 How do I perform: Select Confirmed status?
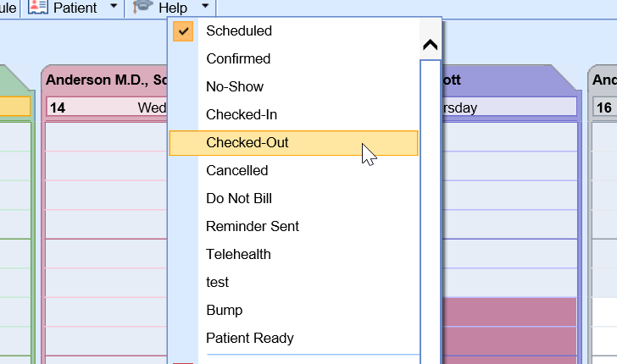(238, 59)
